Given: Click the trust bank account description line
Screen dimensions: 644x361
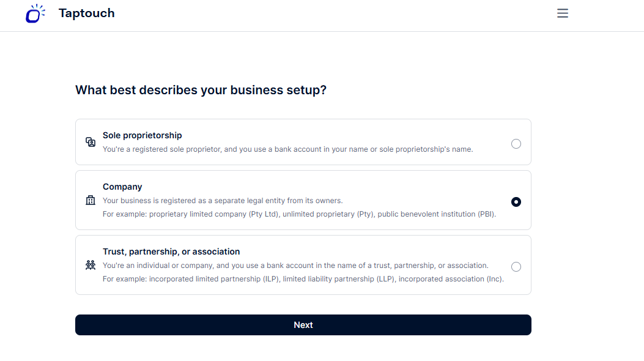Looking at the screenshot, I should coord(295,266).
